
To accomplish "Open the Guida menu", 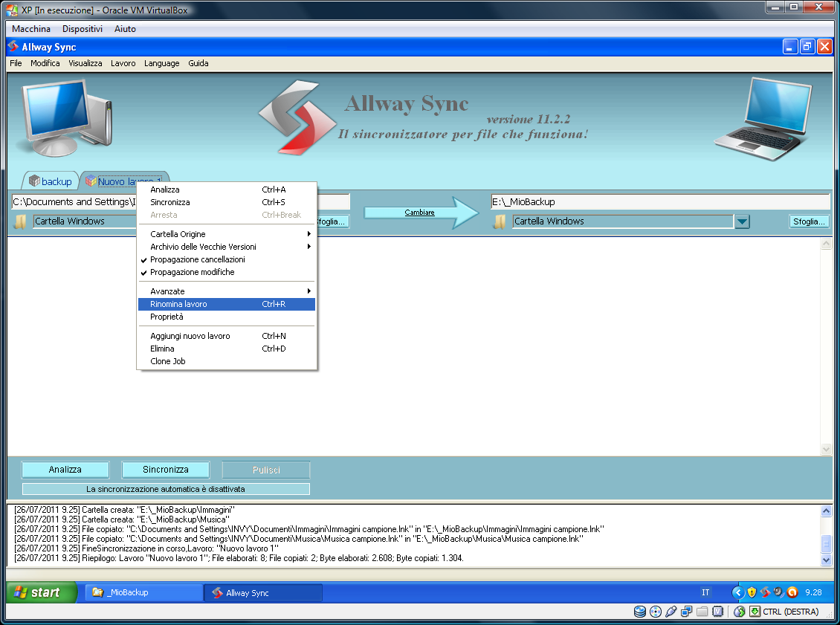I will tap(198, 63).
